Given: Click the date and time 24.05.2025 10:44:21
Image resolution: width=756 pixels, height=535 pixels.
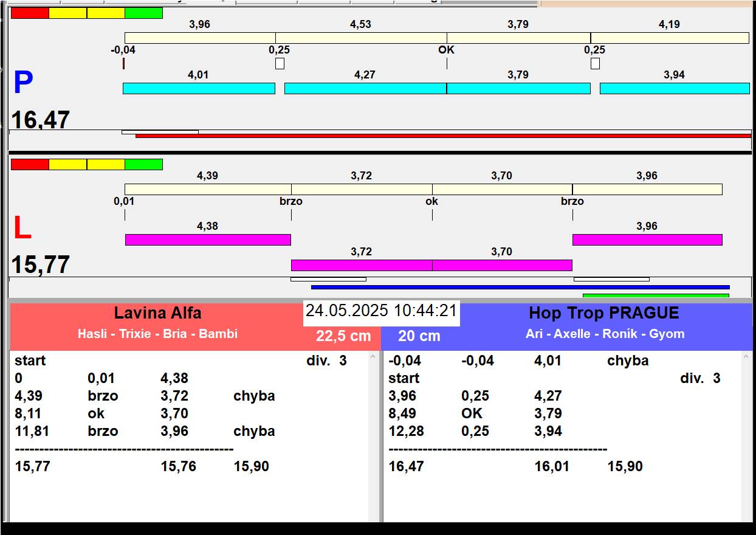Looking at the screenshot, I should pos(381,311).
